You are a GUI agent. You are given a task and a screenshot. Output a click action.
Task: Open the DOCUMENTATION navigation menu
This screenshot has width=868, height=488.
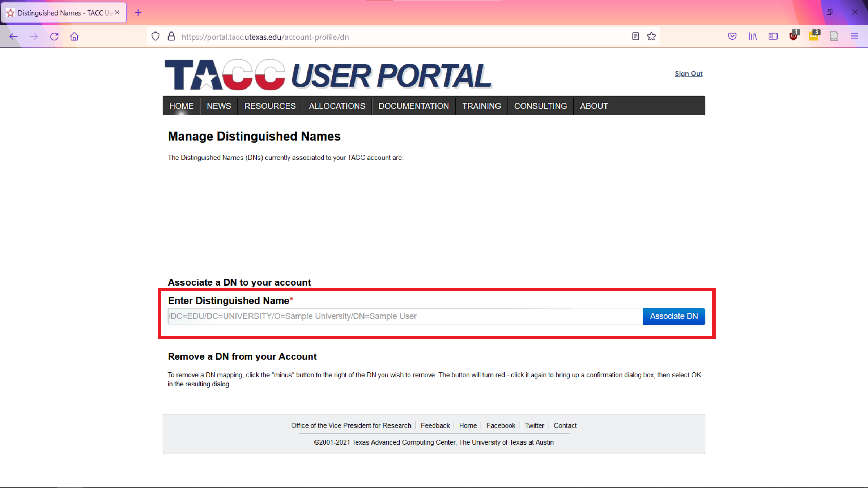click(x=414, y=106)
